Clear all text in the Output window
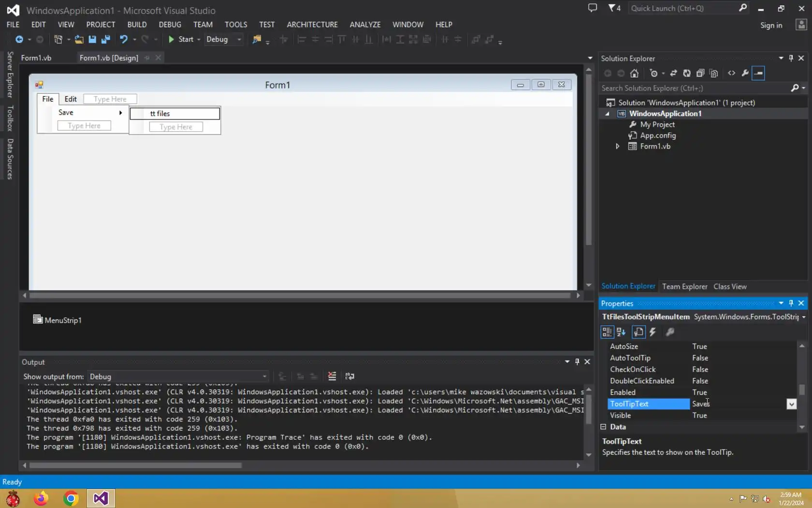Screen dimensions: 812x508 click(332, 376)
